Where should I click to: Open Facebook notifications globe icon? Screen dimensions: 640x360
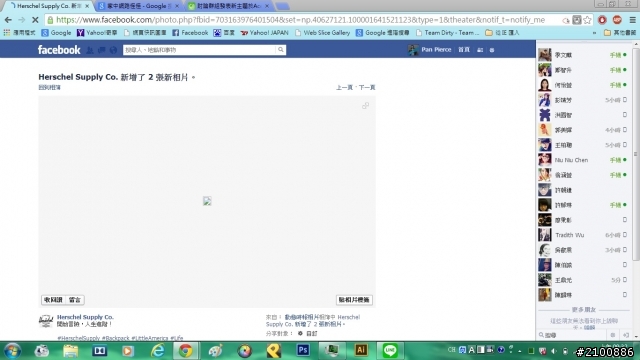tap(113, 50)
